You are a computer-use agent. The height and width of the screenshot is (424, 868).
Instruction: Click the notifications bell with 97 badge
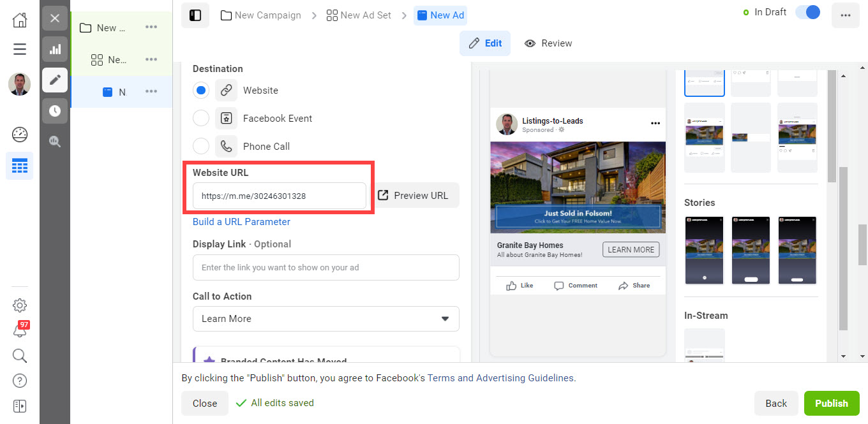[x=20, y=330]
